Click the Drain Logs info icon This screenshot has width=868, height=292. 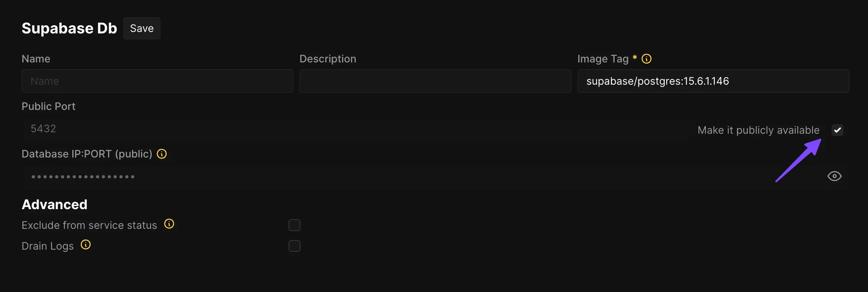(x=86, y=245)
